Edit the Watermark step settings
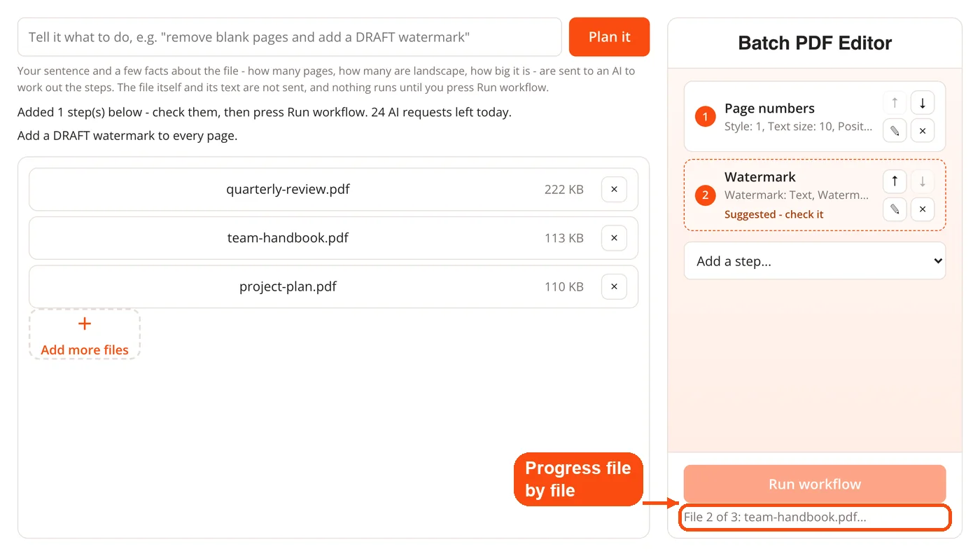This screenshot has height=556, width=980. [895, 209]
